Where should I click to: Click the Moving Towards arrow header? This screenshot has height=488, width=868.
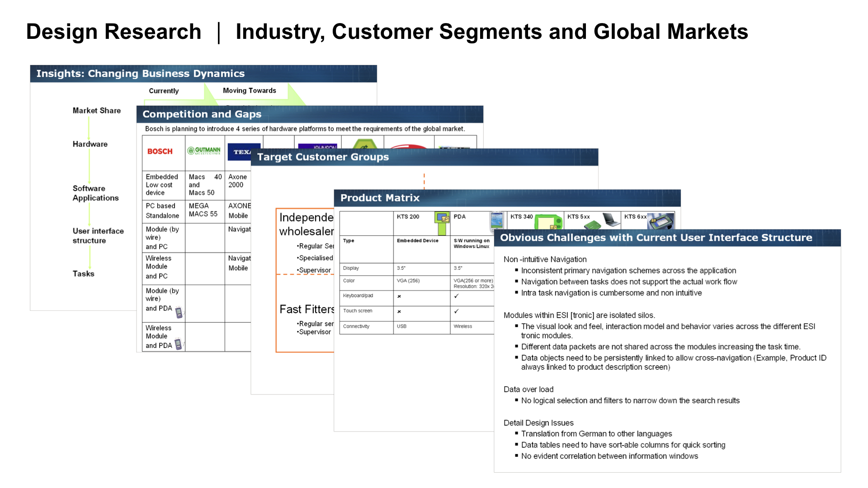tap(249, 91)
